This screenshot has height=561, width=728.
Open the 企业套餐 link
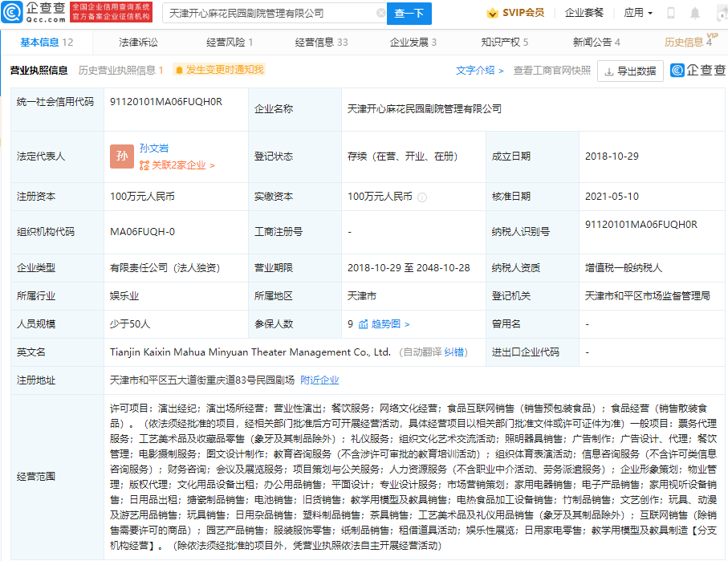point(584,13)
